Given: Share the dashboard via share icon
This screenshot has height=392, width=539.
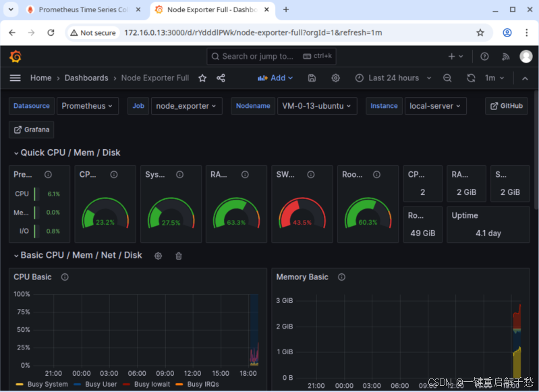Looking at the screenshot, I should pos(221,78).
